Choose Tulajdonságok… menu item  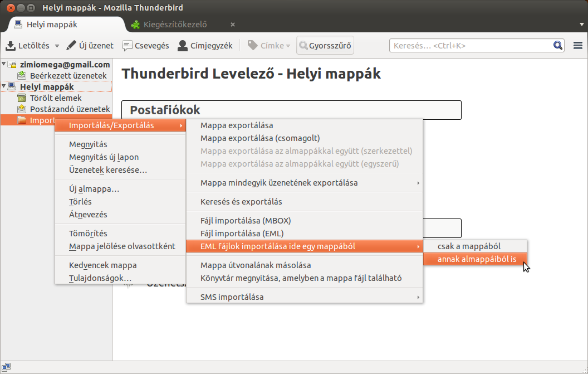click(120, 278)
